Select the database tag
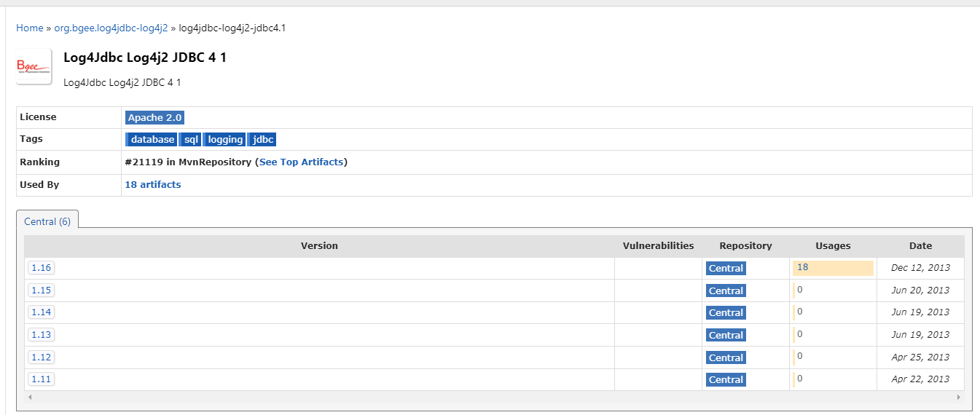Viewport: 980px width, 415px height. [152, 140]
